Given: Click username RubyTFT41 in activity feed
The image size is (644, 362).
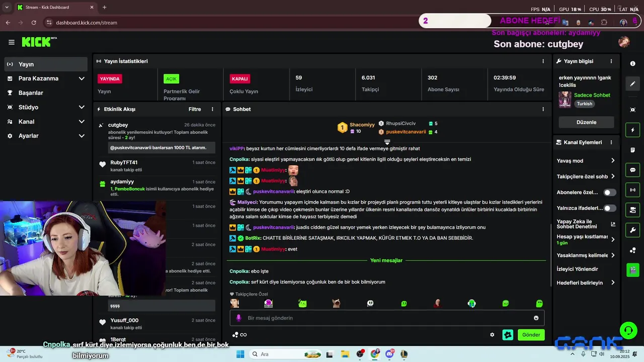Looking at the screenshot, I should [x=124, y=162].
